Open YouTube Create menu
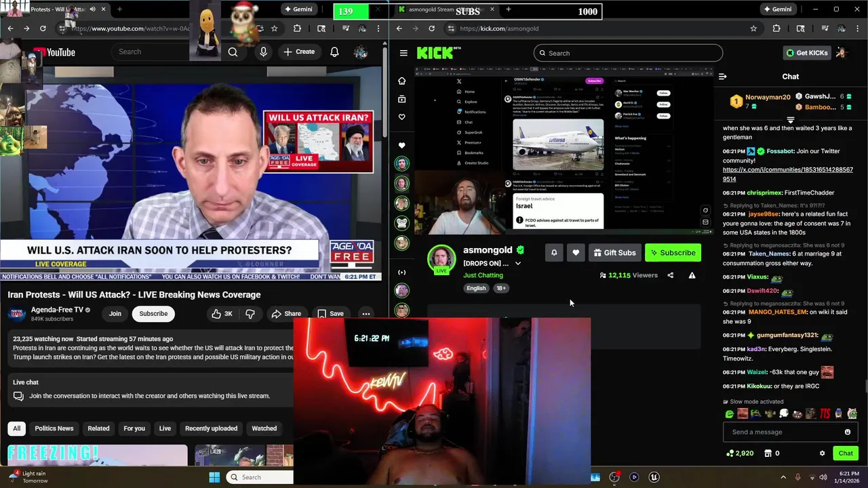Viewport: 868px width, 488px height. pyautogui.click(x=299, y=52)
